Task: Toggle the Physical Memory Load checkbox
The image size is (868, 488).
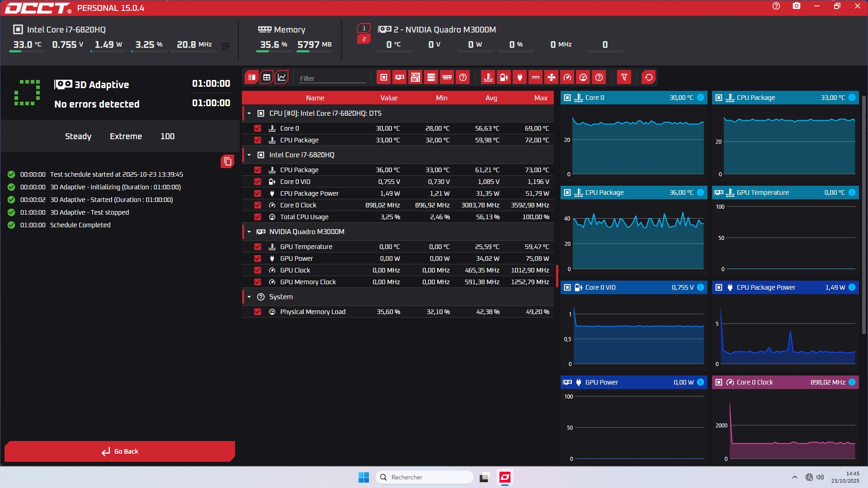Action: pos(258,312)
